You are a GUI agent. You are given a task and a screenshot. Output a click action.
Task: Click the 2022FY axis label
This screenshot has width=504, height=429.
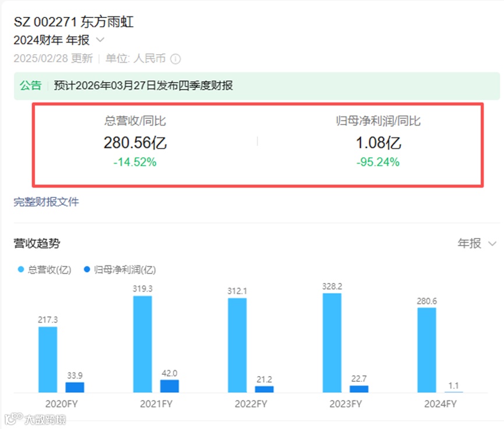(251, 403)
